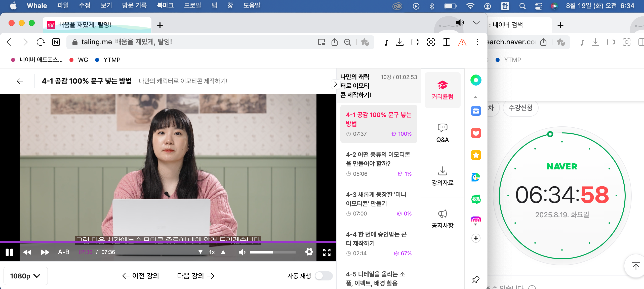Collapse the curriculum side panel chevron
The height and width of the screenshot is (289, 644).
(335, 84)
